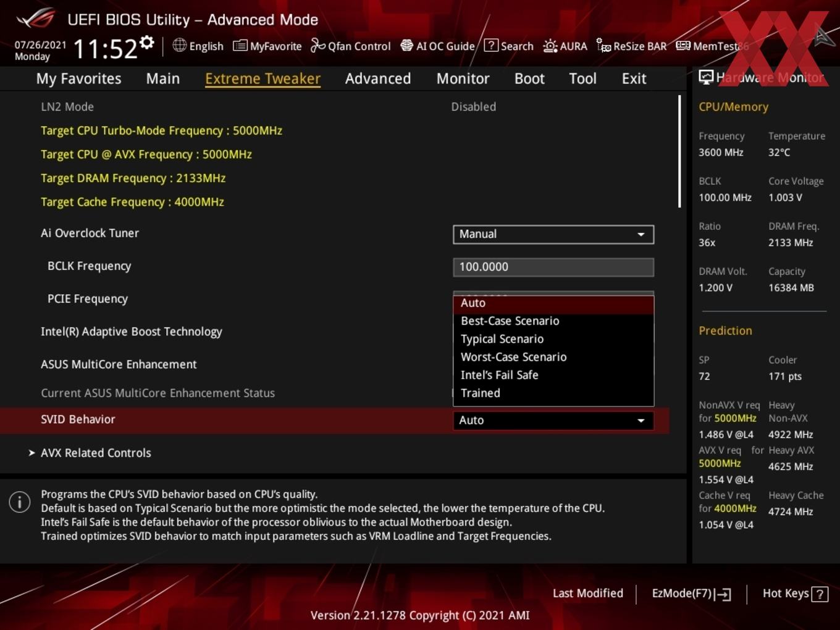This screenshot has height=630, width=840.
Task: Click the globe language icon
Action: [179, 45]
